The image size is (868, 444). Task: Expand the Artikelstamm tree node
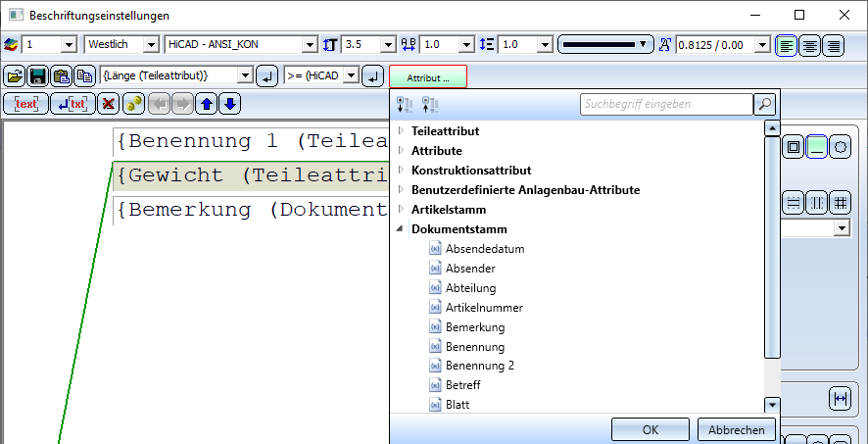coord(402,210)
